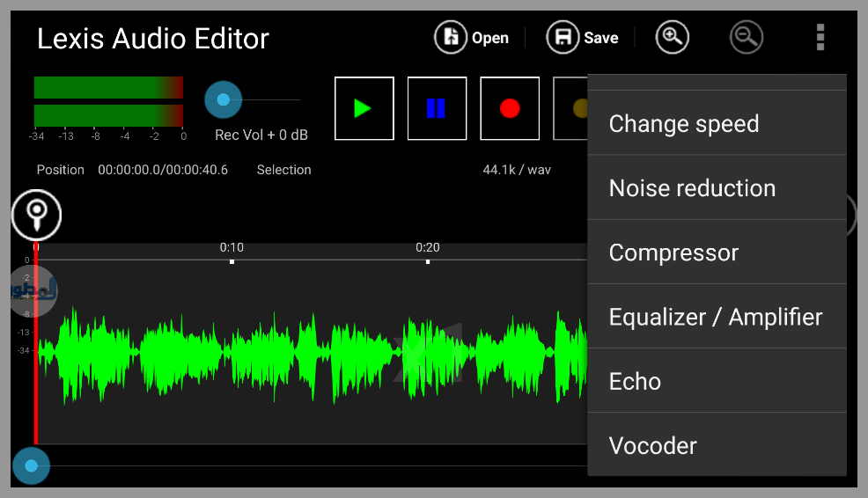Tap the position marker pin icon
Image resolution: width=868 pixels, height=498 pixels.
click(x=36, y=214)
